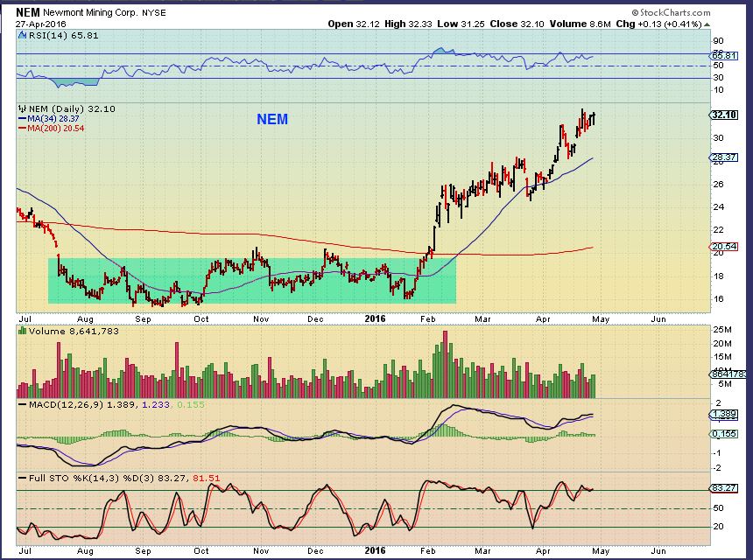The height and width of the screenshot is (560, 753).
Task: Click the MA(34) 28.37 legend text
Action: coord(53,118)
